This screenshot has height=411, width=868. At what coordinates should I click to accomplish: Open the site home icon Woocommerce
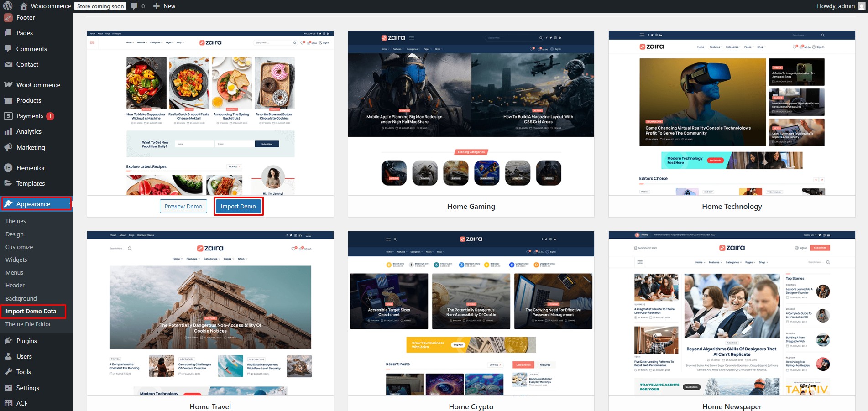(24, 6)
